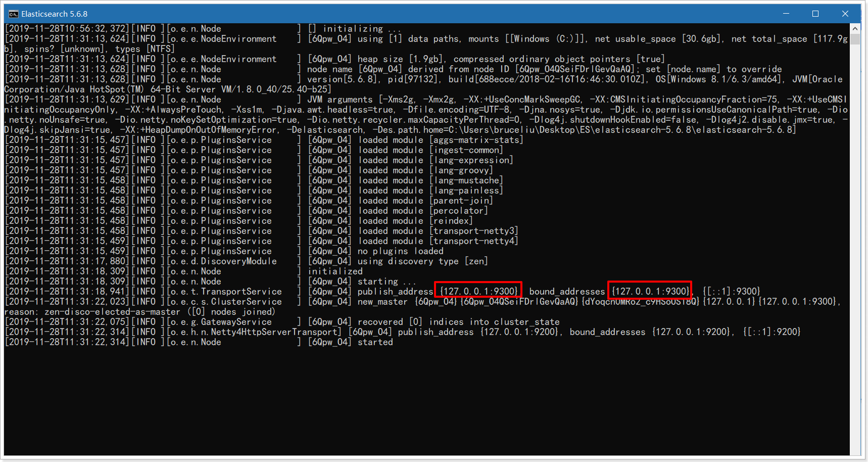Click the timestamp "2019-11-28T11:31:22,075"
Image resolution: width=868 pixels, height=462 pixels.
[x=67, y=322]
